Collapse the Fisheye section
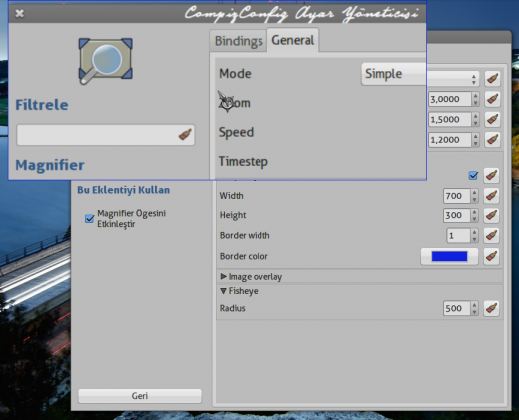 (x=239, y=291)
